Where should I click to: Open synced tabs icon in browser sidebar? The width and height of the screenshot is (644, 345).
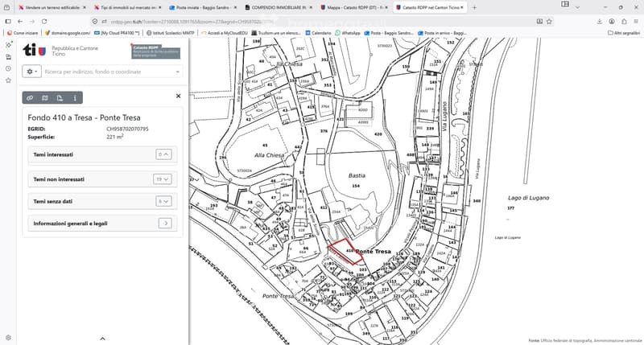8,57
